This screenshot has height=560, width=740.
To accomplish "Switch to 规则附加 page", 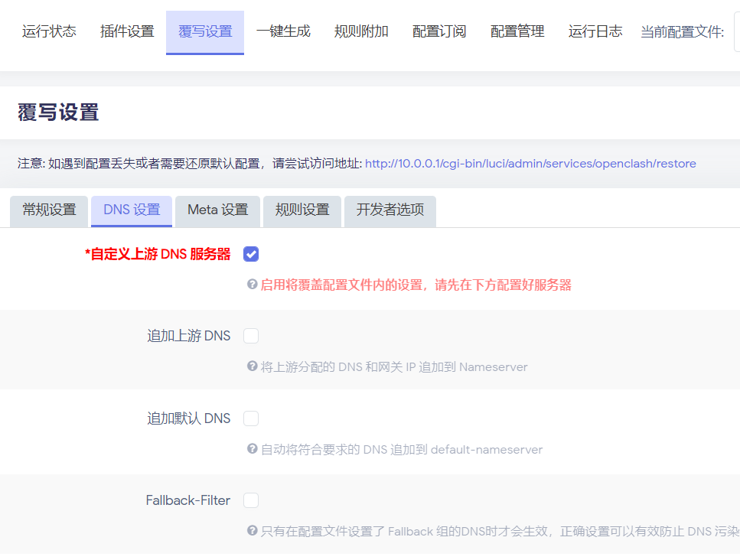I will [361, 31].
